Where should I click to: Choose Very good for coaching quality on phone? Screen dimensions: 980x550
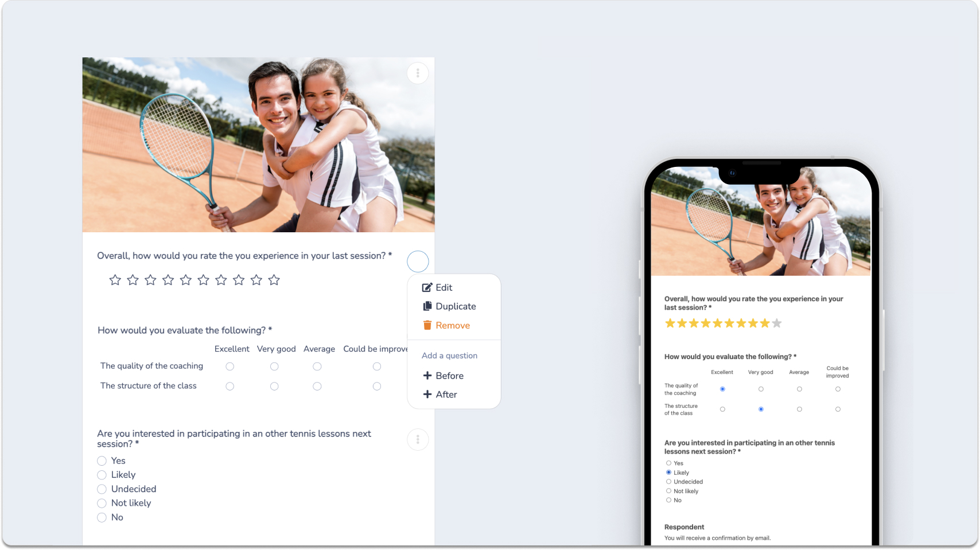[x=761, y=389]
